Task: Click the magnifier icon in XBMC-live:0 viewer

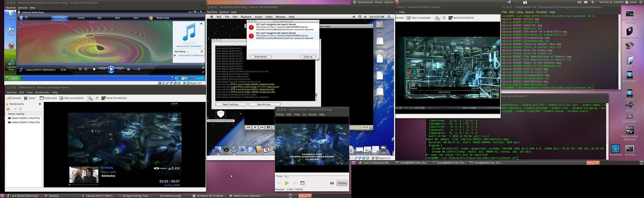Action: pos(90,98)
